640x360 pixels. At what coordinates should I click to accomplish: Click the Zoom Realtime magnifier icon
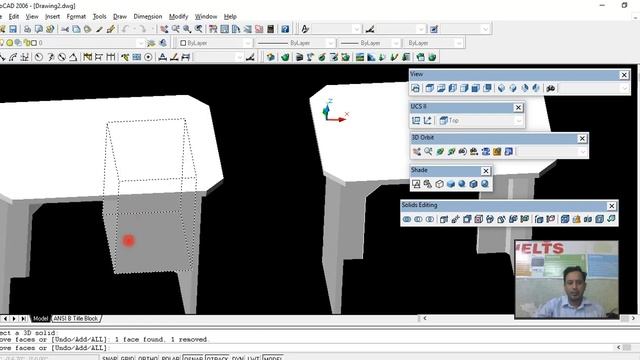(176, 29)
